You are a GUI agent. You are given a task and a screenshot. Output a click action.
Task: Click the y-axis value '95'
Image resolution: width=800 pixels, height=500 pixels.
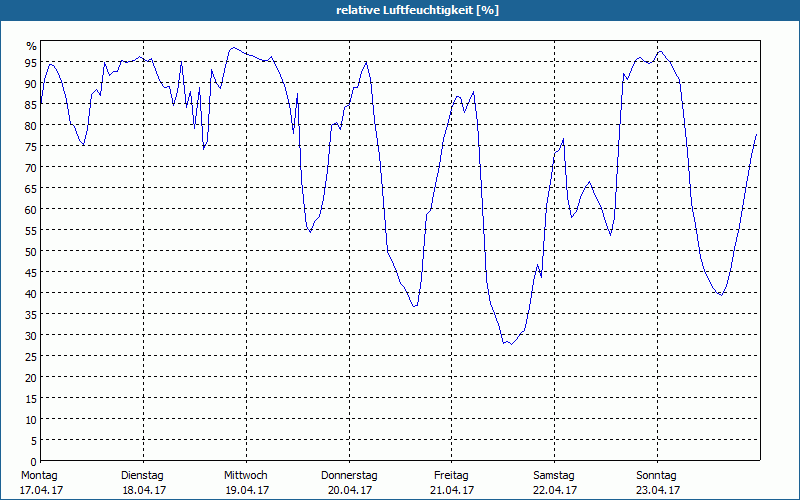(x=31, y=63)
